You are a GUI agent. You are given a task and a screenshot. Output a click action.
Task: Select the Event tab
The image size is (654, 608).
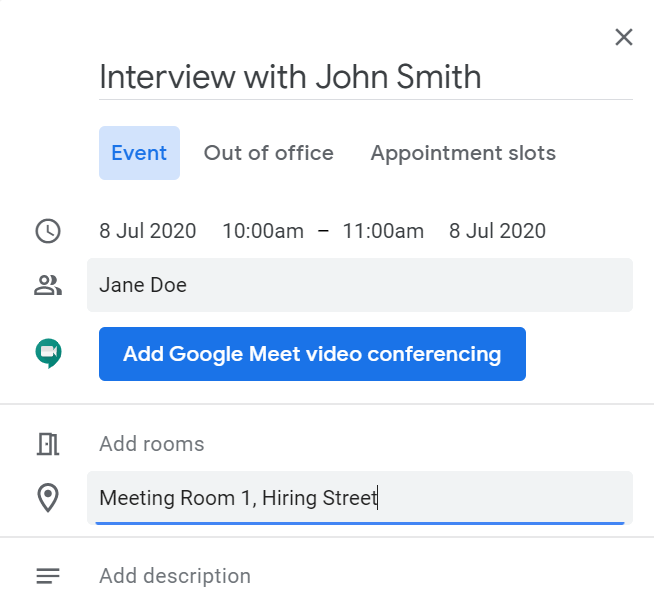click(139, 153)
